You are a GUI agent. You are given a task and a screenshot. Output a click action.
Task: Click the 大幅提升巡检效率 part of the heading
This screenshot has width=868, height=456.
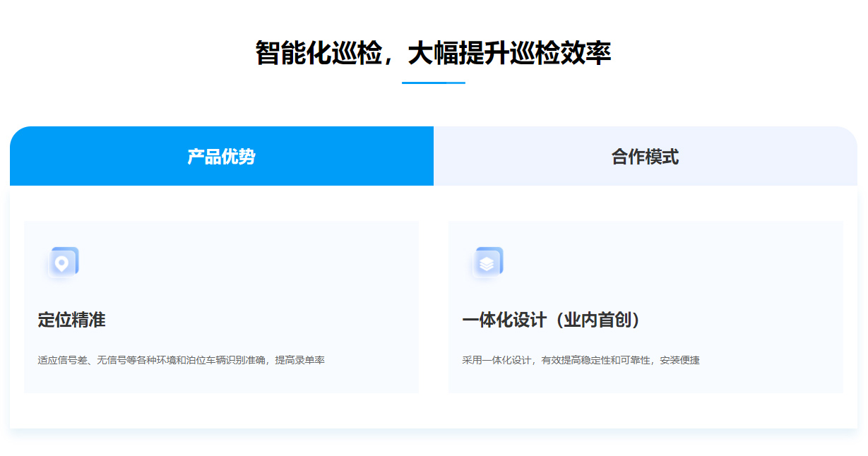(x=509, y=54)
